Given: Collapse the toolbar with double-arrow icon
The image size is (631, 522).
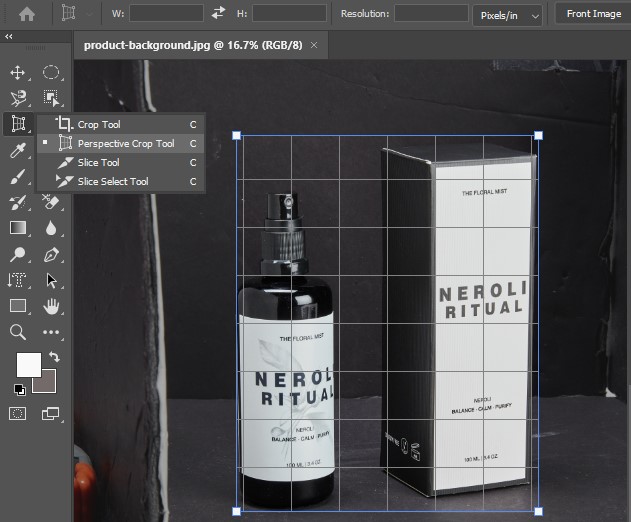Looking at the screenshot, I should coord(8,37).
